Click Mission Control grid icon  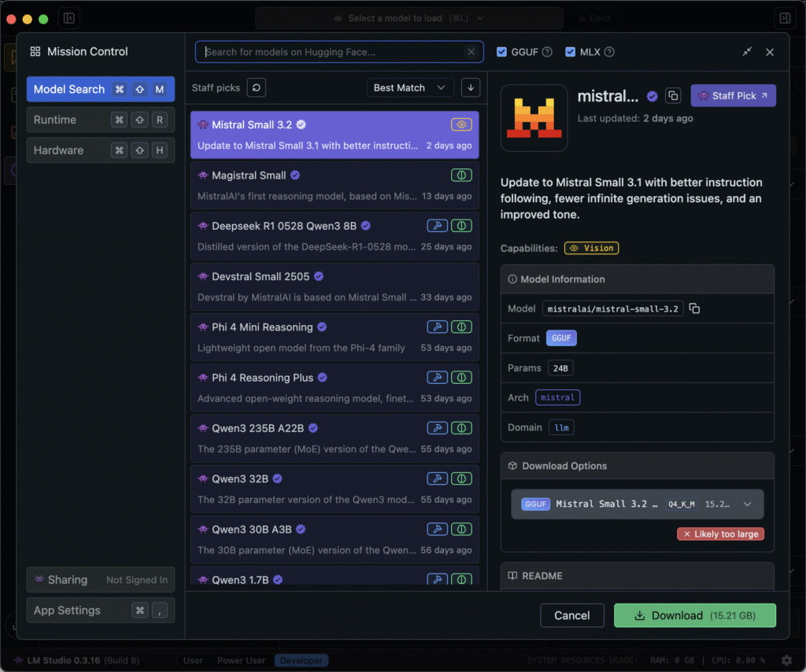(35, 51)
